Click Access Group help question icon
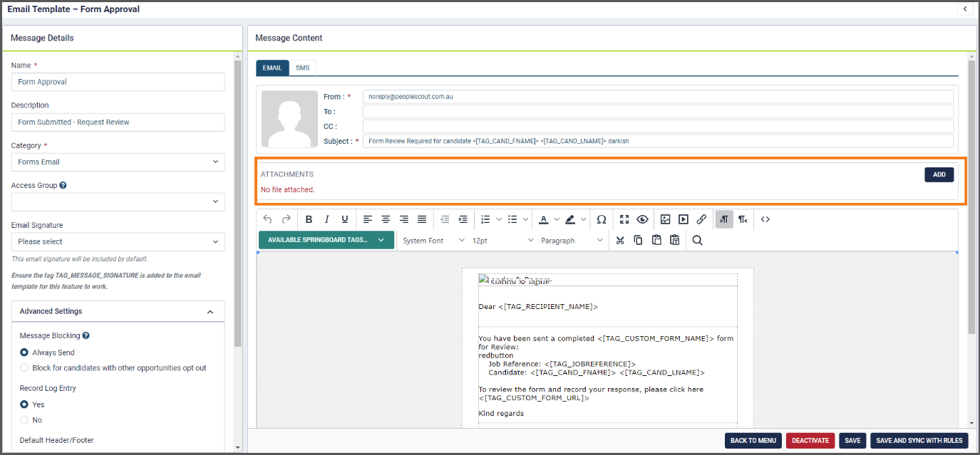 pos(63,185)
